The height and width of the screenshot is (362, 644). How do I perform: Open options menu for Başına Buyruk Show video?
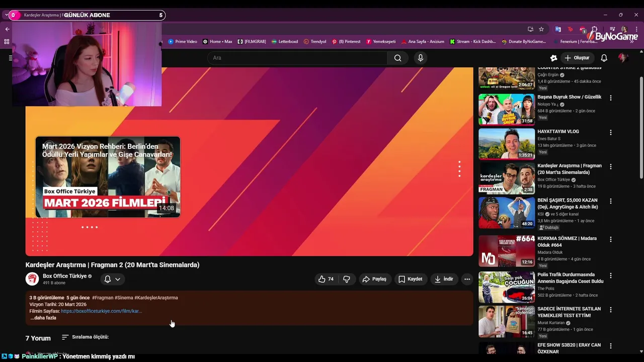click(x=611, y=98)
